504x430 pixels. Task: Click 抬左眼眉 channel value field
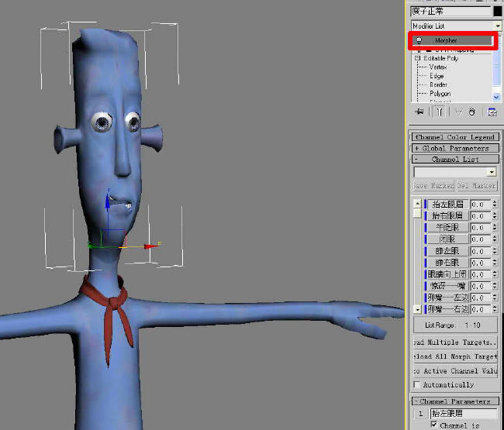click(x=481, y=205)
